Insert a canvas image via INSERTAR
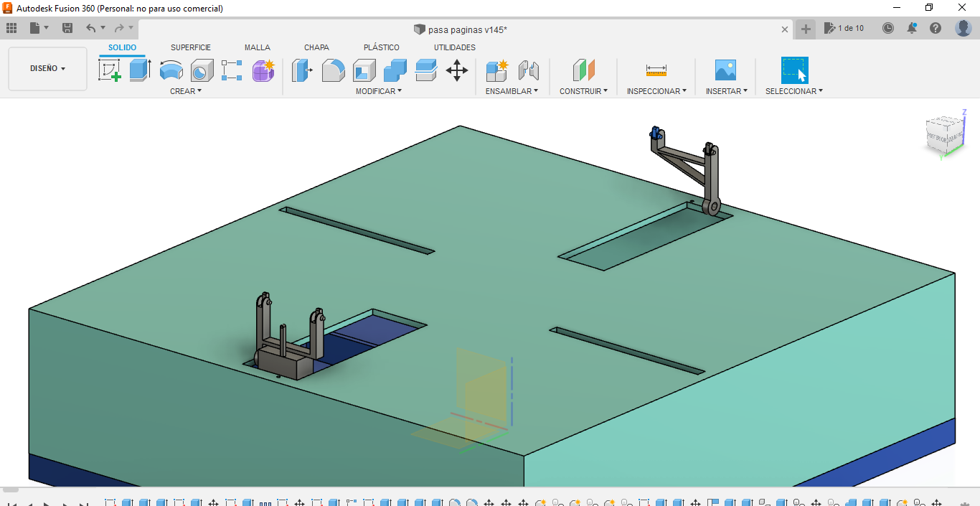This screenshot has height=506, width=980. click(725, 70)
